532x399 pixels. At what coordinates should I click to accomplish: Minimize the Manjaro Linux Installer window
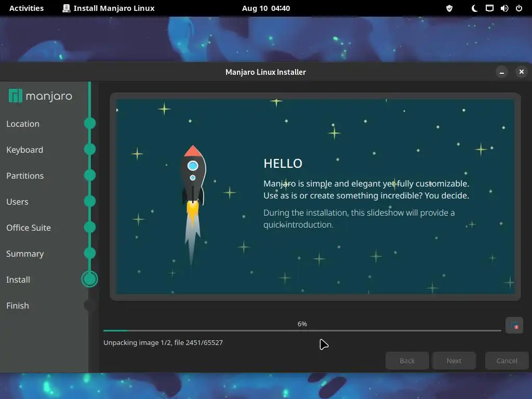[x=501, y=72]
